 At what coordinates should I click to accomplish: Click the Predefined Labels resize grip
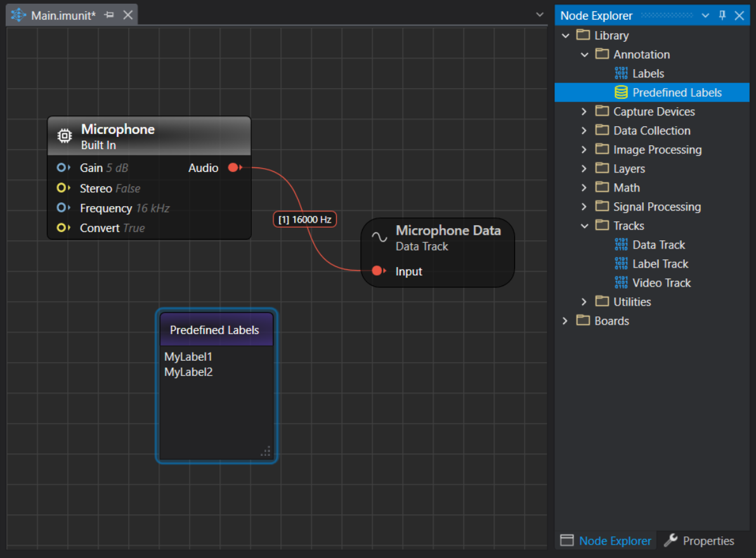point(266,451)
